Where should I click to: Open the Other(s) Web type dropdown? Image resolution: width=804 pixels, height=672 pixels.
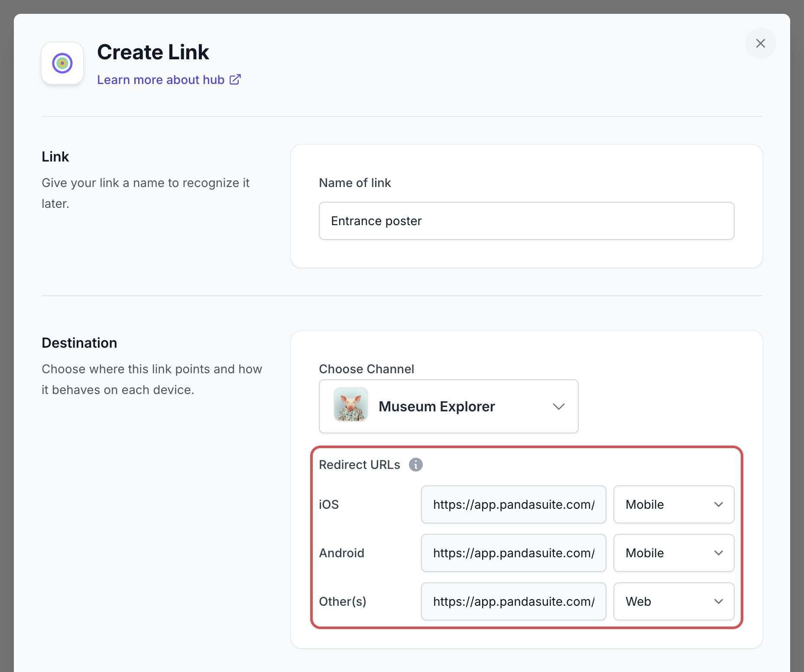[674, 601]
